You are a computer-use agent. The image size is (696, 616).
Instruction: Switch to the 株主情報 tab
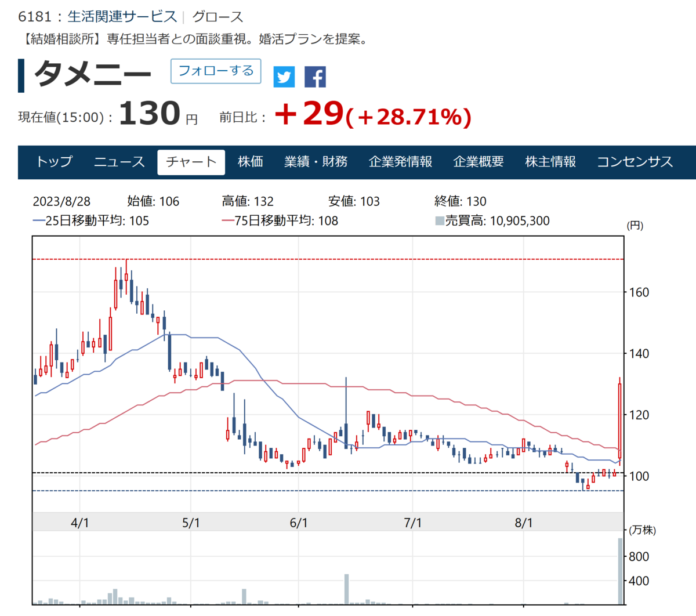point(550,162)
